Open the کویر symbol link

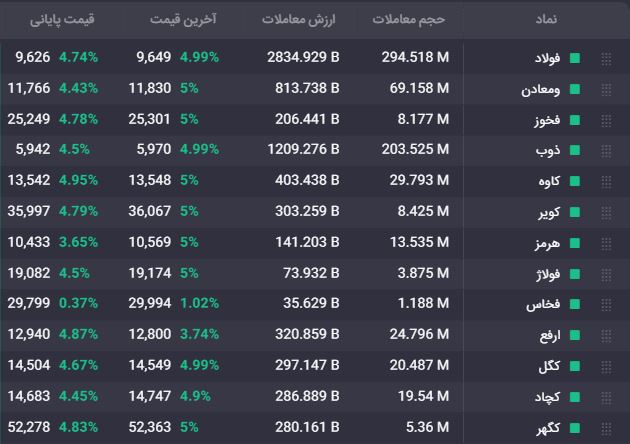(x=549, y=212)
